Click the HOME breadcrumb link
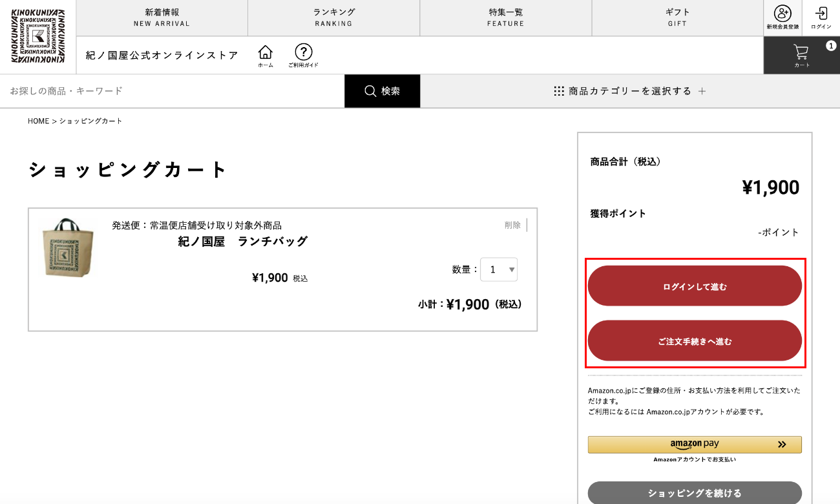 click(x=38, y=121)
